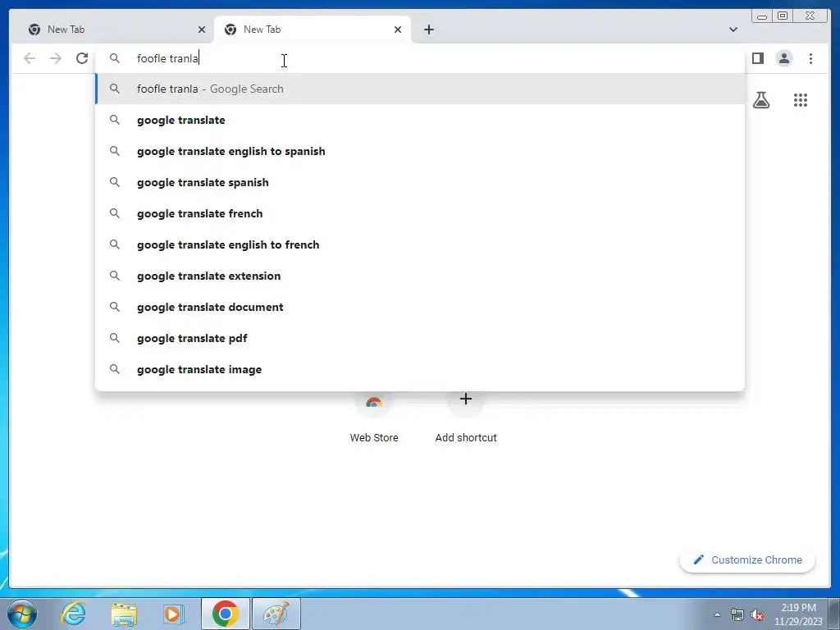Viewport: 840px width, 630px height.
Task: Show hidden system tray icons
Action: coord(717,614)
